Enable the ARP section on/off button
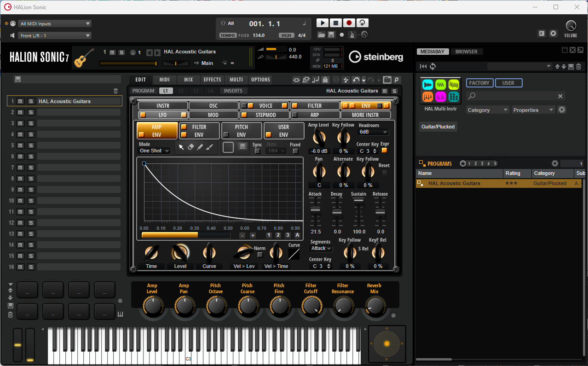588x366 pixels. tap(295, 115)
